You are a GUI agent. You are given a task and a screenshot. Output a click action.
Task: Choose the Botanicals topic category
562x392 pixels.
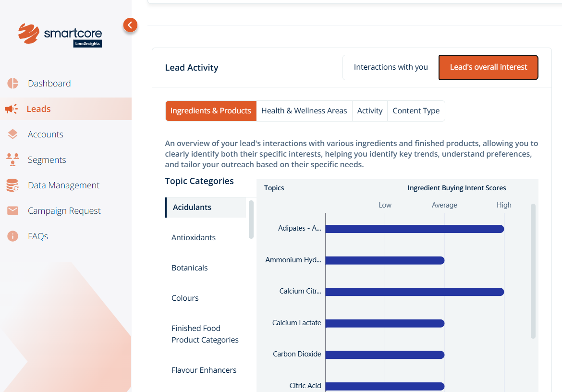[190, 268]
